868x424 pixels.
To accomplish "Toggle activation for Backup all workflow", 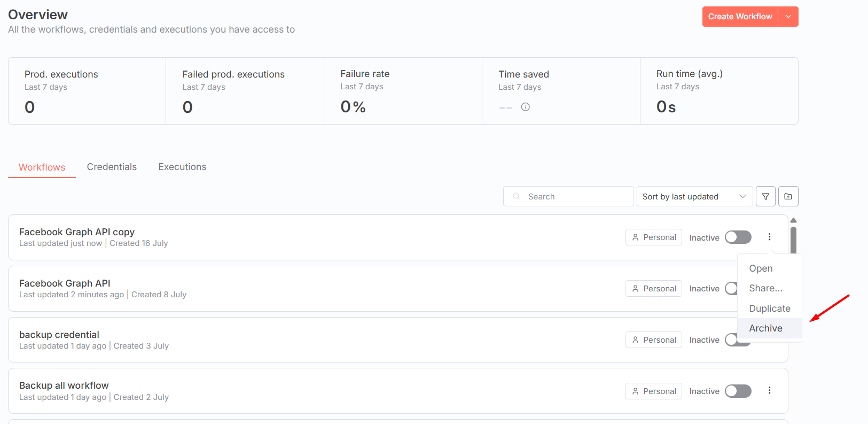I will pos(738,391).
